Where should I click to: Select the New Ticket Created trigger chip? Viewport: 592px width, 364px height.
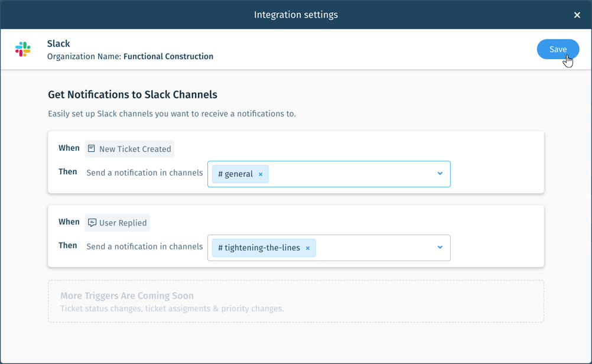click(x=129, y=149)
